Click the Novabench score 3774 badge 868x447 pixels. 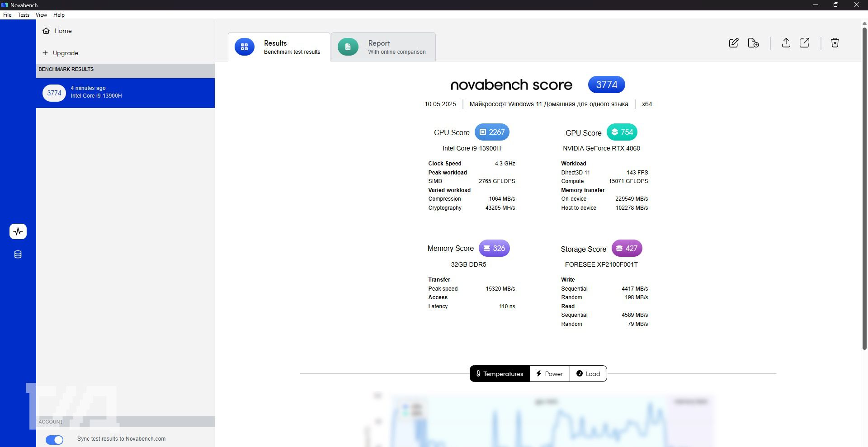pos(606,85)
